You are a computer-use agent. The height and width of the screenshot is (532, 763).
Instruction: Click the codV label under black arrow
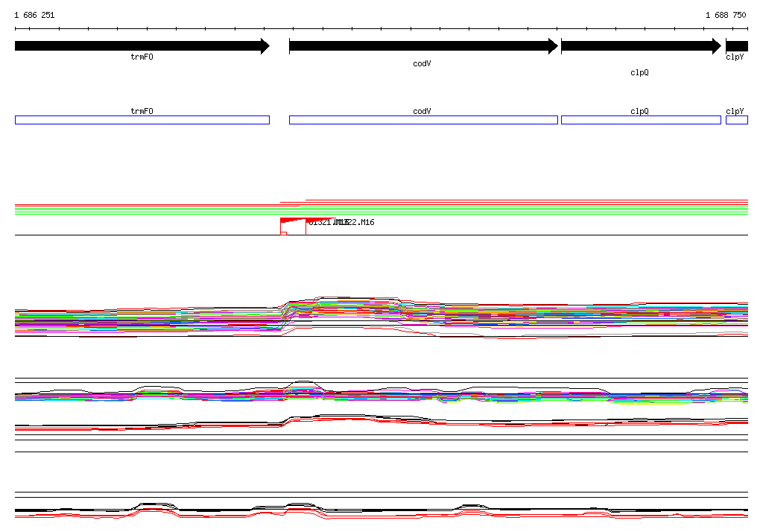pos(422,64)
